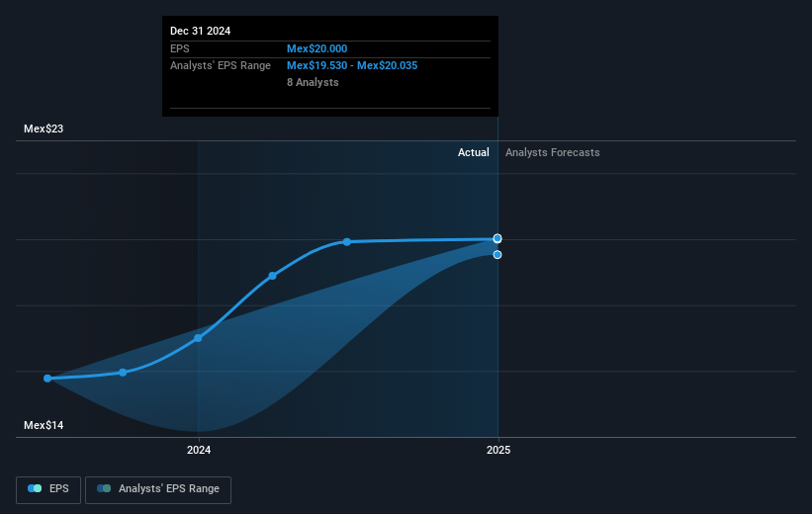Select the lower analyst range marker at 2025
Screen dimensions: 812x514
[497, 255]
